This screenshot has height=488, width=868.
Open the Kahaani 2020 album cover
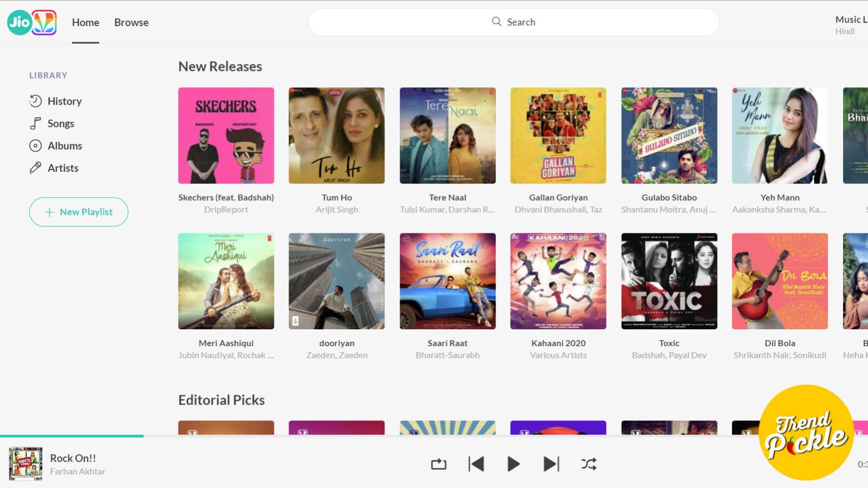tap(558, 281)
